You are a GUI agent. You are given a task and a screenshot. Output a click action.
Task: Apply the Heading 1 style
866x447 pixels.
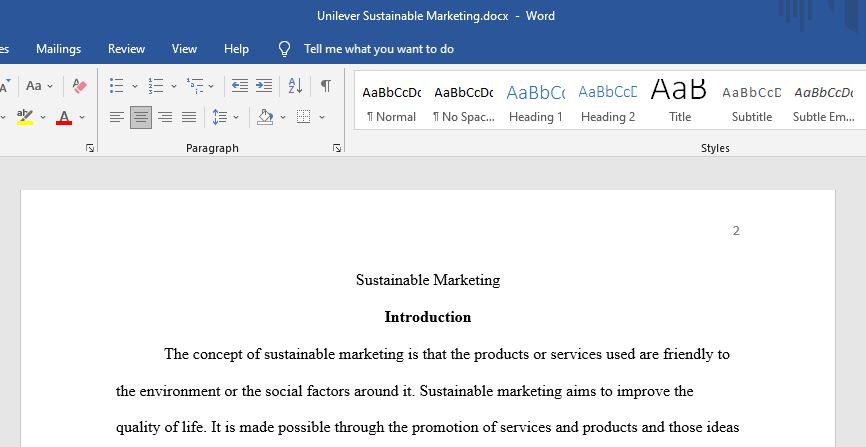[x=536, y=101]
